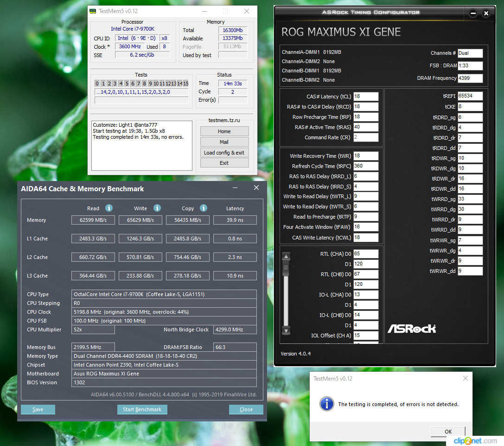Click test number 15 in TestMem5 Tests
Viewport: 504px width, 446px height.
pyautogui.click(x=186, y=84)
